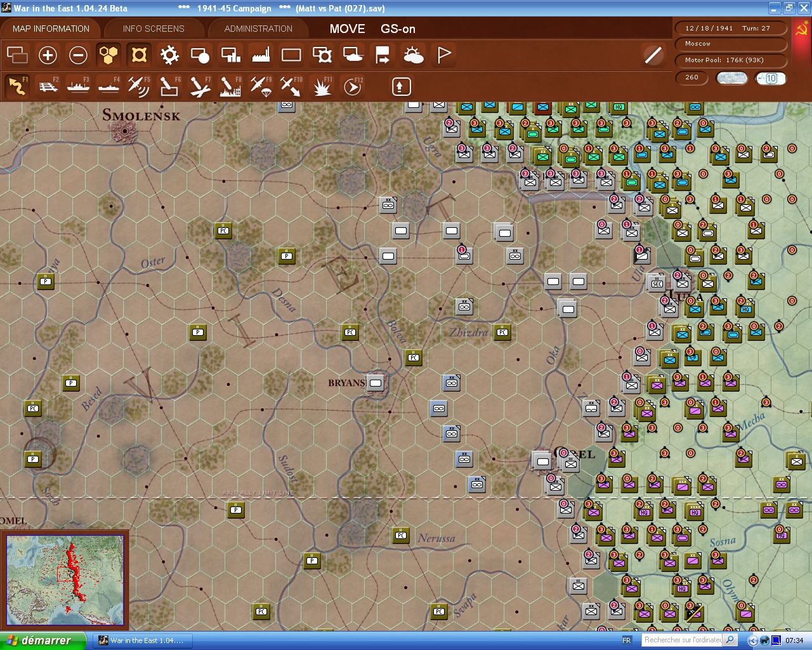Screen dimensions: 812x650
Task: Click the taskbar search magnifier button
Action: (730, 640)
